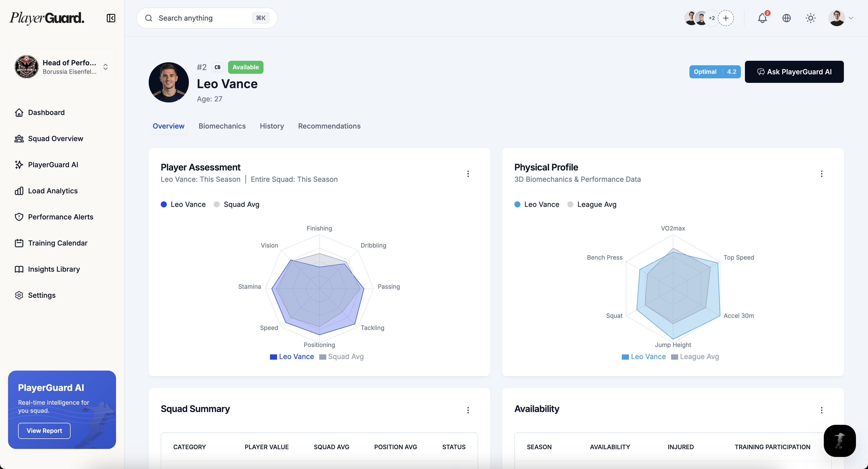Open notifications bell

click(762, 18)
